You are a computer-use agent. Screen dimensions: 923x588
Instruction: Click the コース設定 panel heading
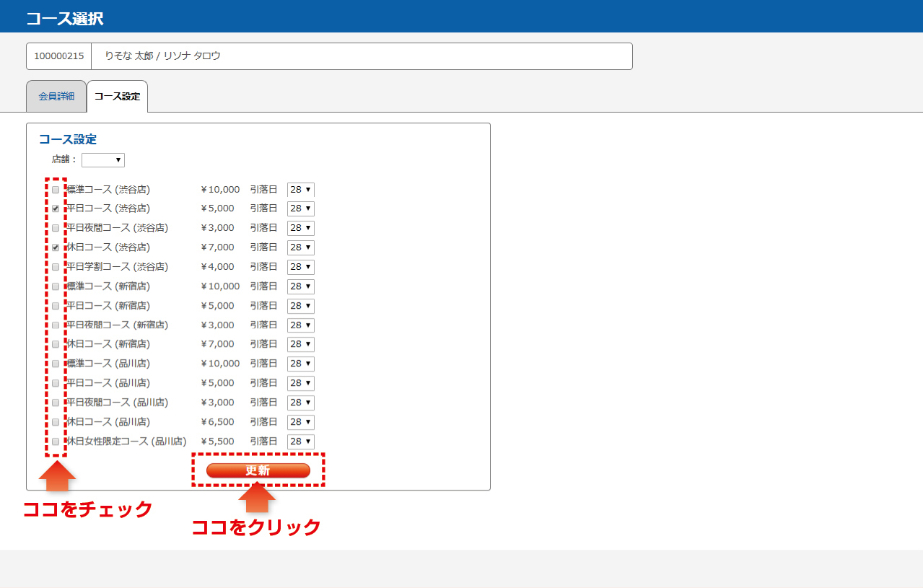(x=68, y=139)
